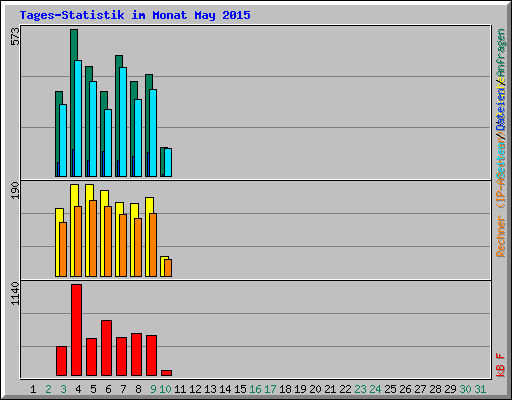Click day number 19 on the x-axis
This screenshot has width=512, height=400.
[300, 389]
